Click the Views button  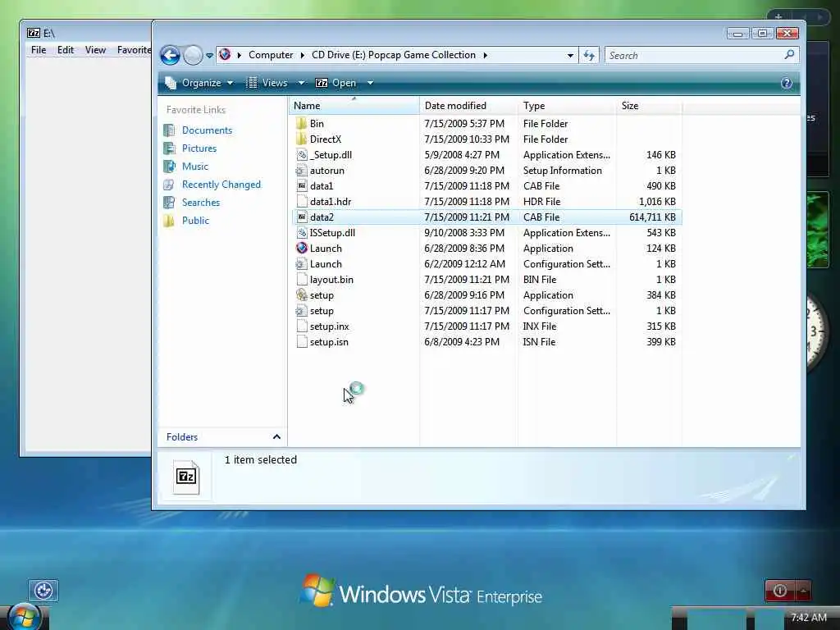267,83
